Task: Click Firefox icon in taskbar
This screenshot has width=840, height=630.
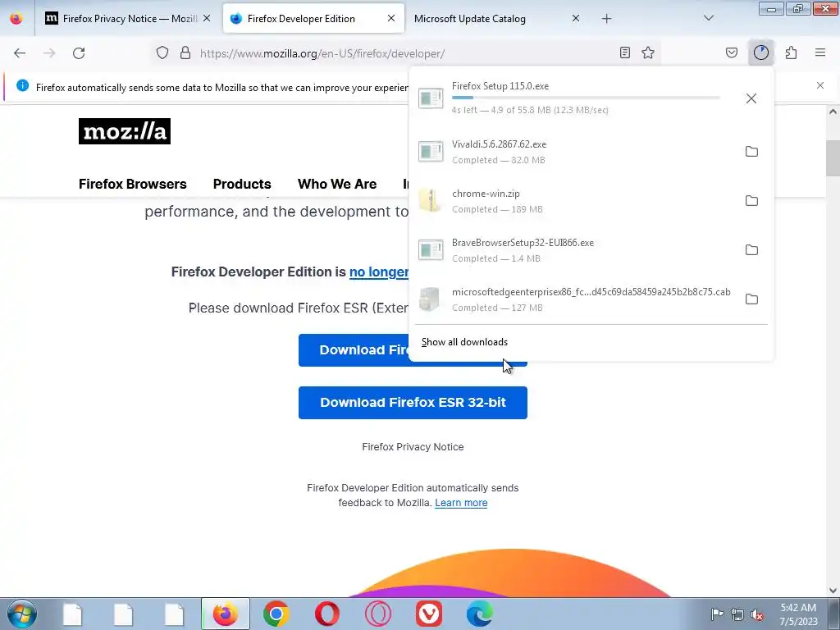Action: (225, 614)
